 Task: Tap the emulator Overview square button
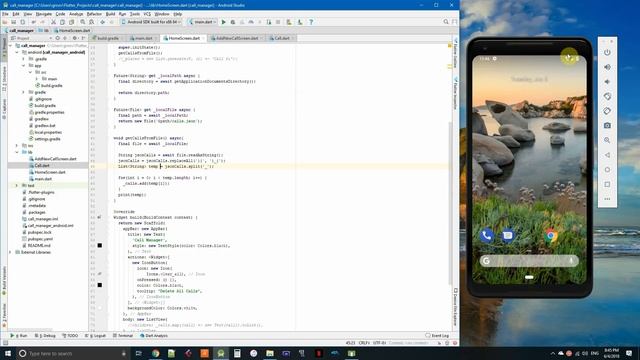tap(607, 184)
